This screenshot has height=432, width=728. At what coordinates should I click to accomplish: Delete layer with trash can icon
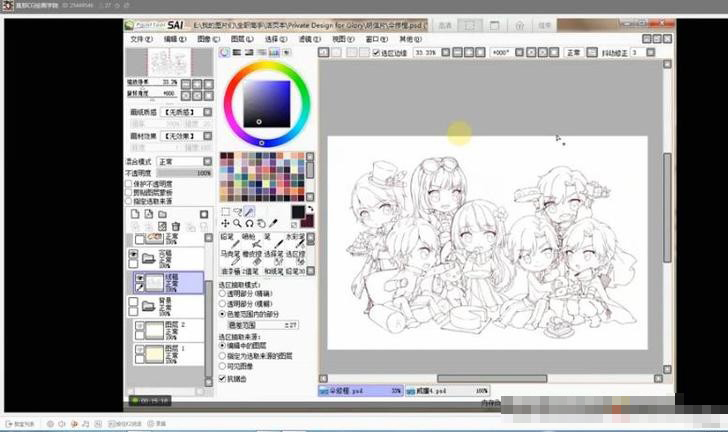click(176, 226)
